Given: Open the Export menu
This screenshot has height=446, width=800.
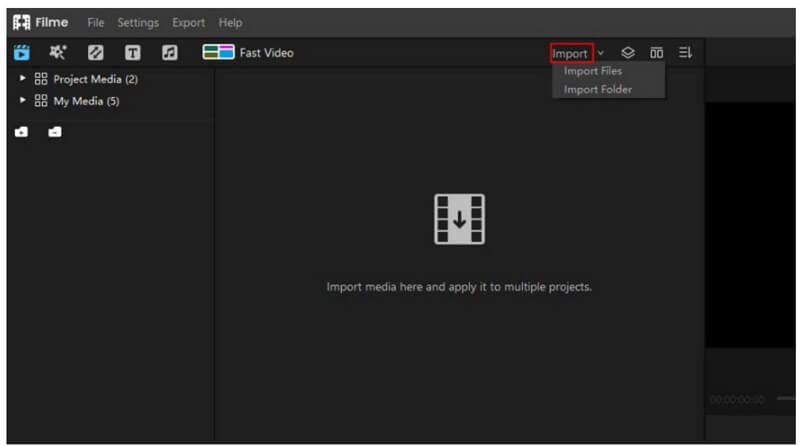Looking at the screenshot, I should 188,23.
